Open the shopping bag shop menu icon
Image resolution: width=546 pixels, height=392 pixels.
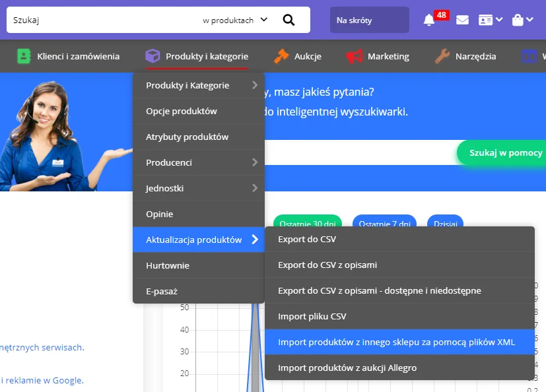[x=522, y=20]
